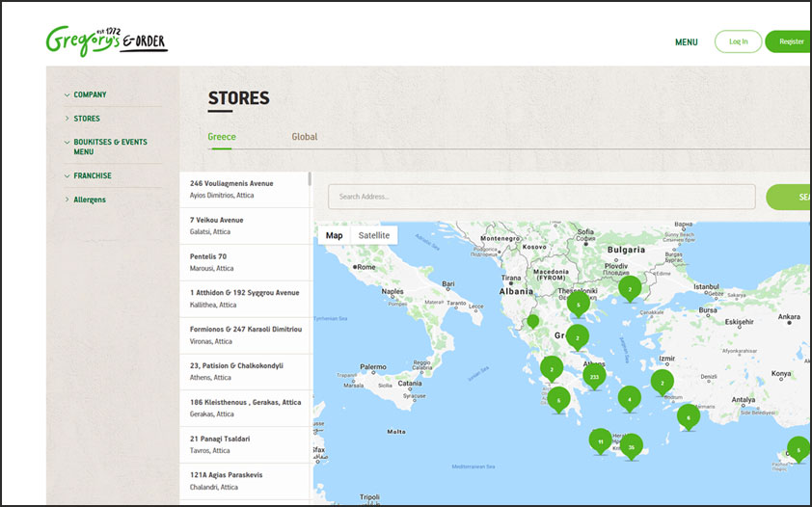Expand the Company sidebar section
The image size is (812, 507).
point(90,94)
